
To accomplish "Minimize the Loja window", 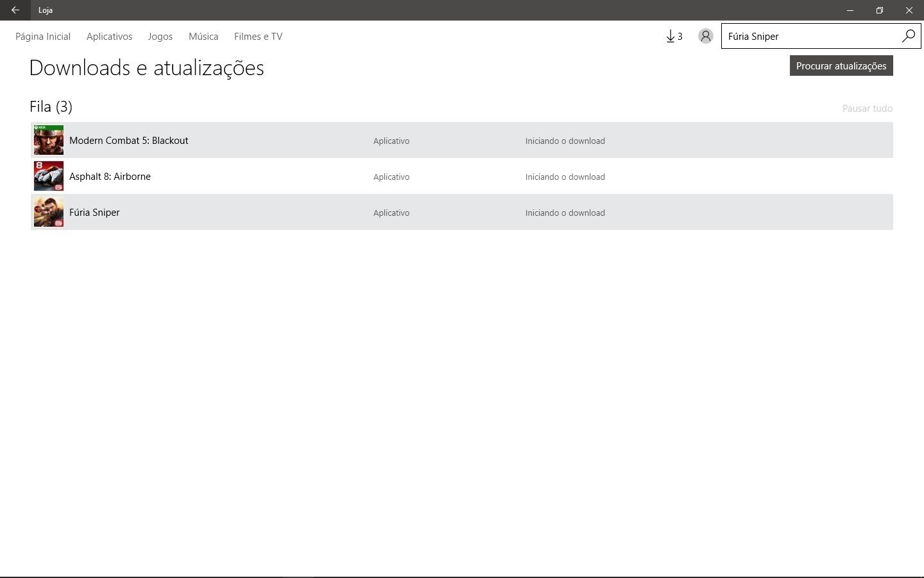I will coord(850,10).
